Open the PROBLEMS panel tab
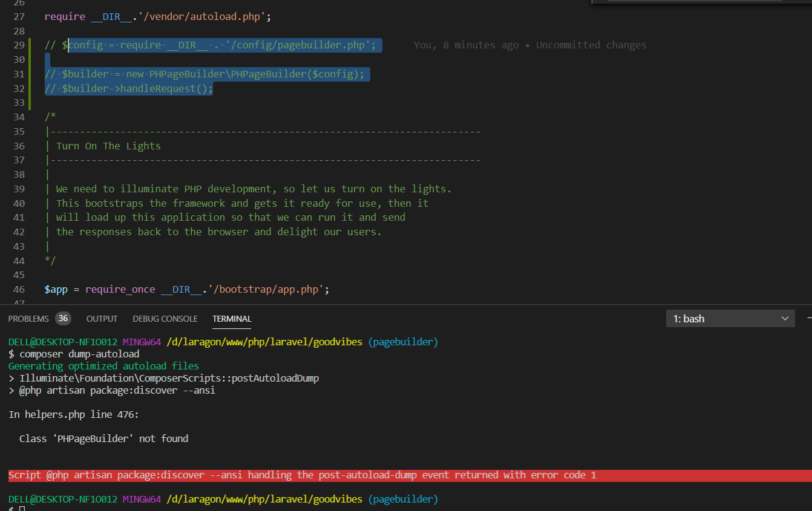The height and width of the screenshot is (511, 812). [x=28, y=318]
